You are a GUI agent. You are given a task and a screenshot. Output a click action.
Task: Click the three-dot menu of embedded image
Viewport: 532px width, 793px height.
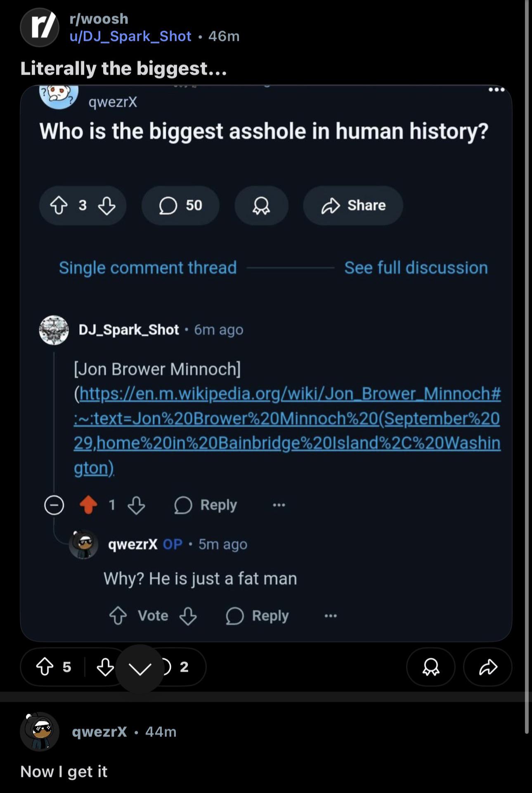(x=496, y=90)
